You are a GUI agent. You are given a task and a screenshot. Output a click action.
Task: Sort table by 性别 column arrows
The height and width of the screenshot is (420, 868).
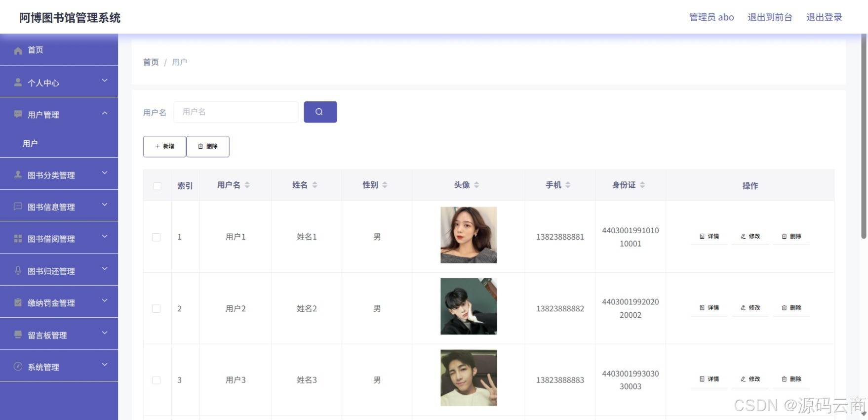click(385, 185)
